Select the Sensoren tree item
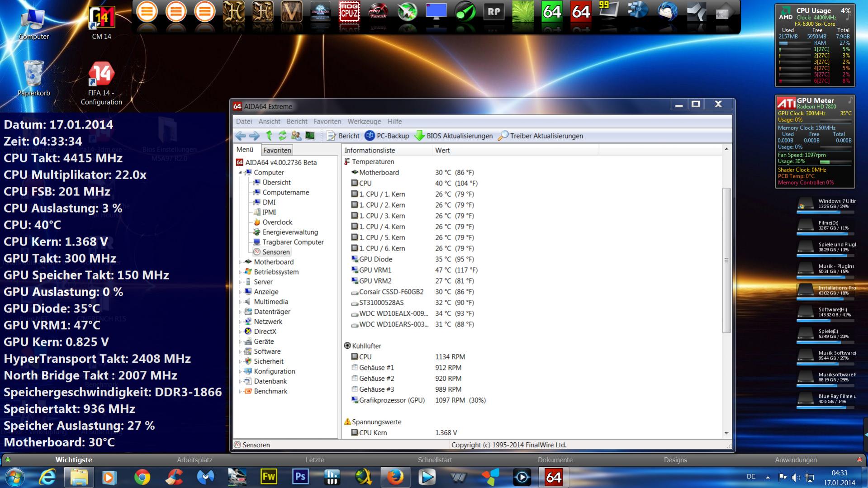Image resolution: width=868 pixels, height=488 pixels. [276, 252]
